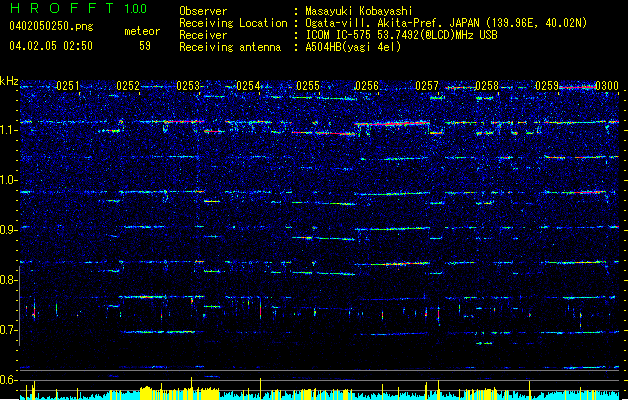Image resolution: width=629 pixels, height=400 pixels.
Task: Click the 0258 time marker
Action: [487, 86]
